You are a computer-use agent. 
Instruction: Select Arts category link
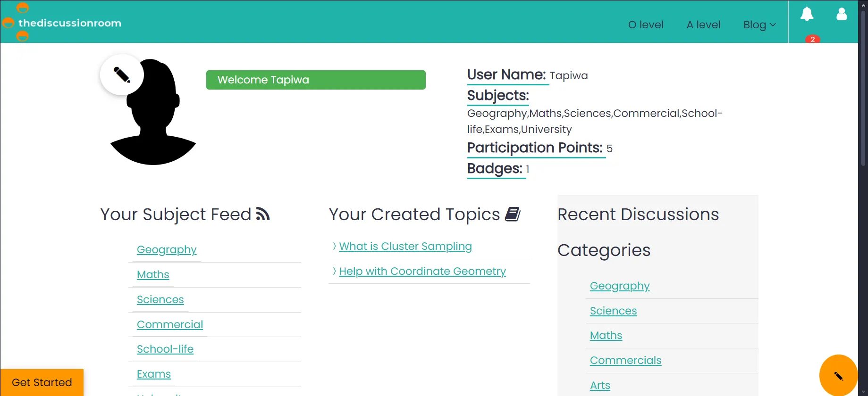coord(599,385)
